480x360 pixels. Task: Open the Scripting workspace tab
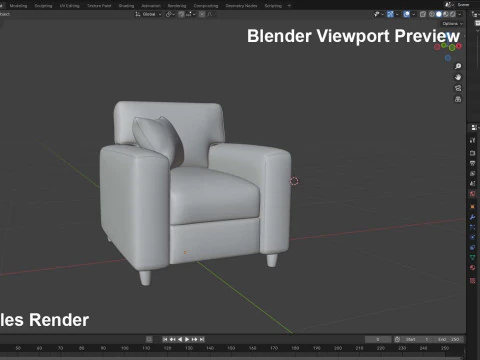point(273,6)
